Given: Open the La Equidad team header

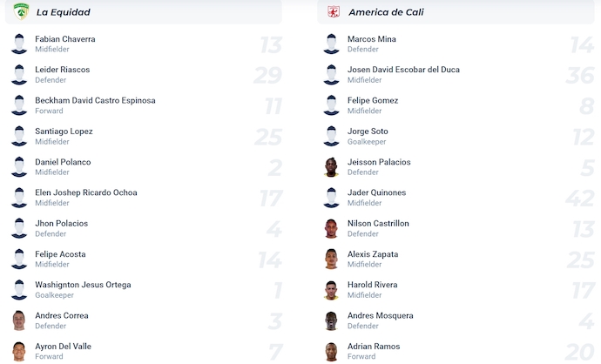Looking at the screenshot, I should [144, 12].
